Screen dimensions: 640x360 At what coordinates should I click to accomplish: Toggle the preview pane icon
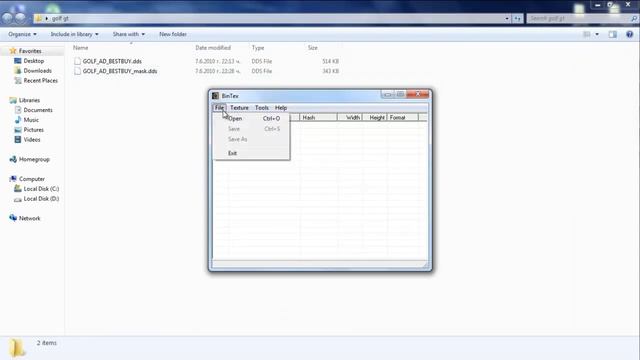613,34
